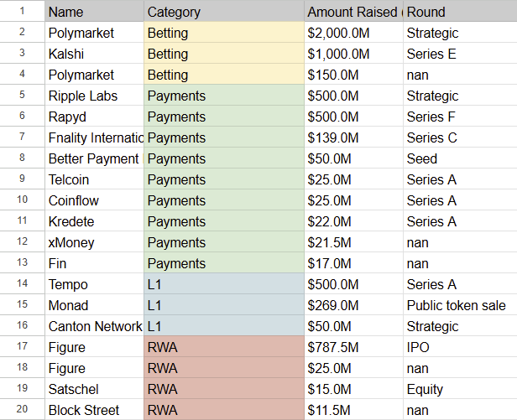Image resolution: width=517 pixels, height=420 pixels.
Task: Select the Block Street name cell
Action: [x=94, y=410]
